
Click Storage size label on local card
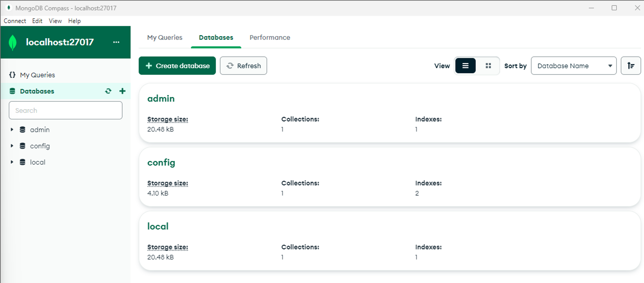tap(167, 247)
